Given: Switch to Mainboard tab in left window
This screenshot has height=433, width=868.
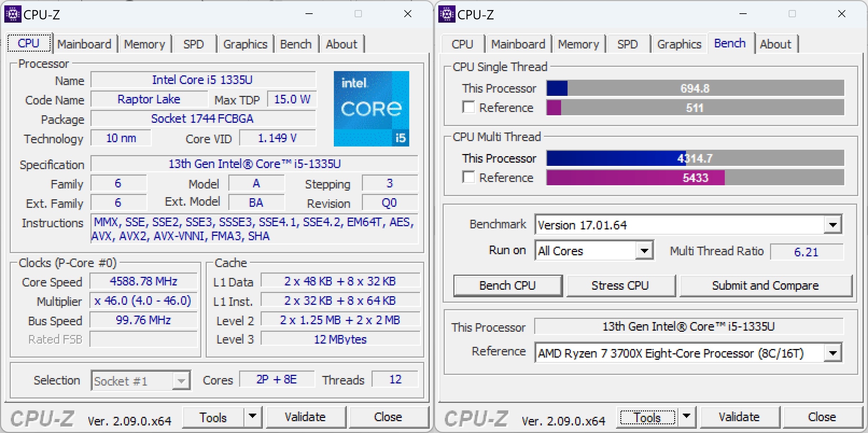Looking at the screenshot, I should (x=84, y=44).
